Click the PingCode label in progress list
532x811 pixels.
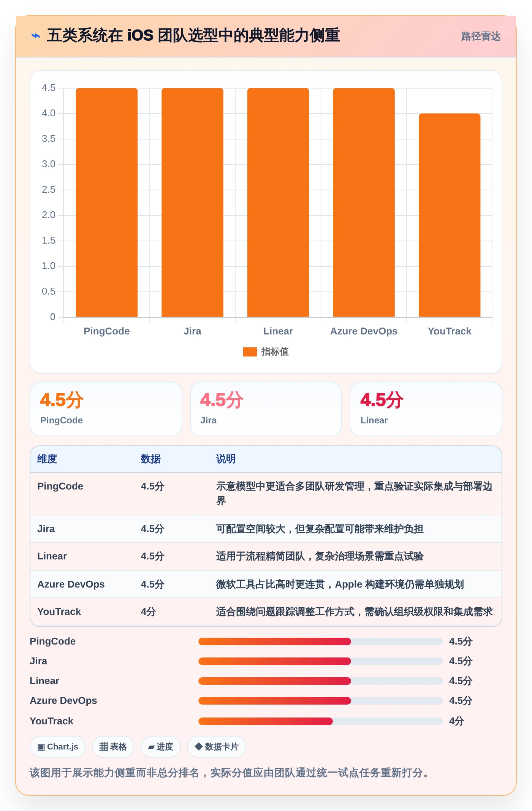(53, 642)
